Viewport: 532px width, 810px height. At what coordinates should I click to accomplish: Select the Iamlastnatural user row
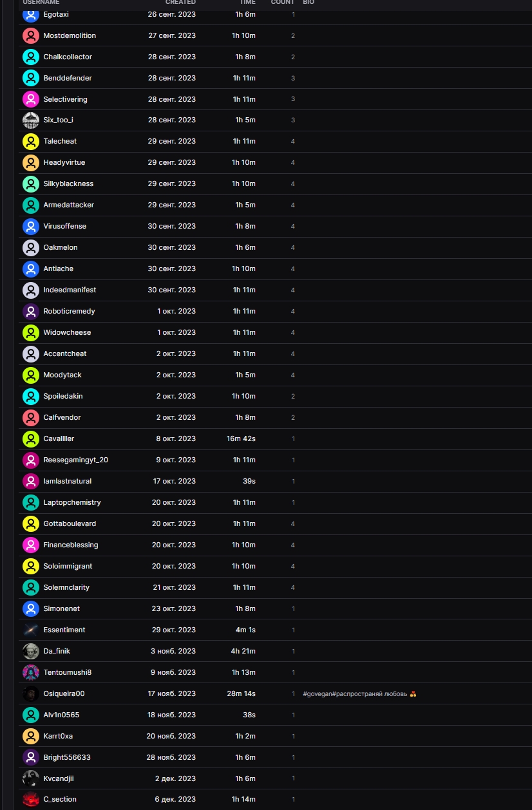click(x=275, y=482)
